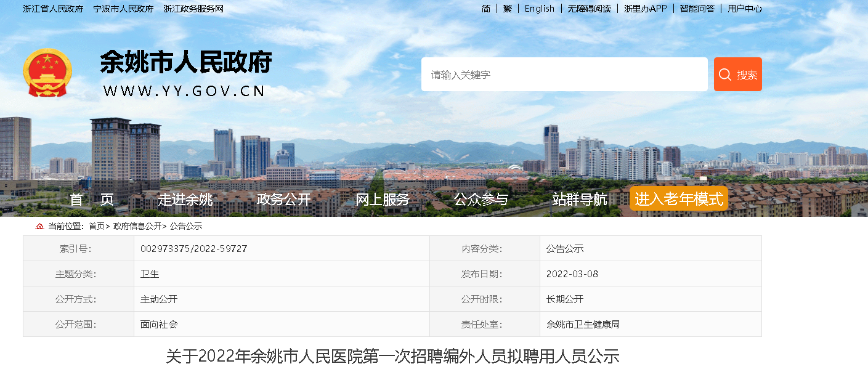Focus the 请输入关键字 search field
The image size is (868, 369).
coord(564,75)
